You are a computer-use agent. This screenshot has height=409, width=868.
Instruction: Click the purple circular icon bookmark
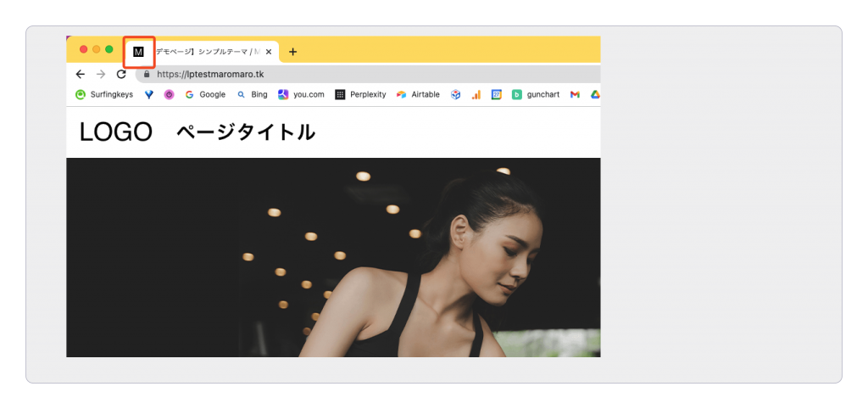point(169,94)
